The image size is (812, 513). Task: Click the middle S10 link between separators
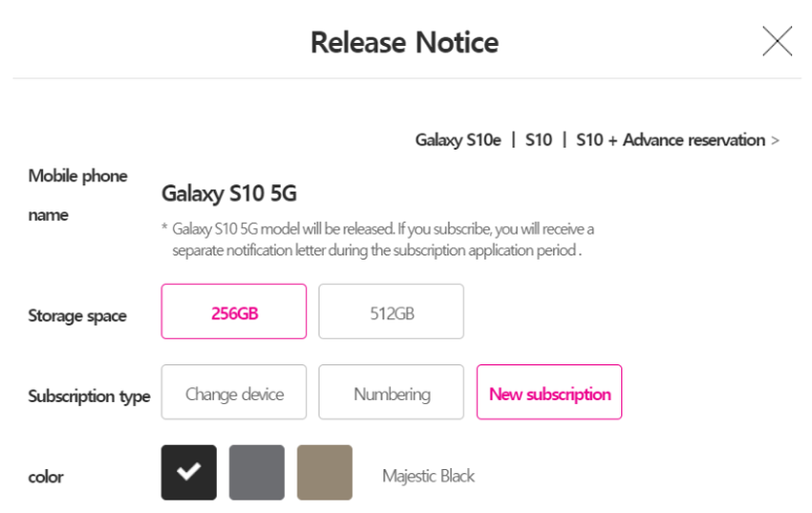(539, 140)
